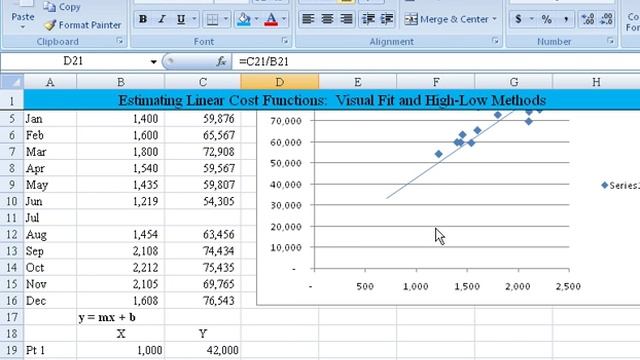Open the Fill Color dropdown arrow

coord(257,19)
